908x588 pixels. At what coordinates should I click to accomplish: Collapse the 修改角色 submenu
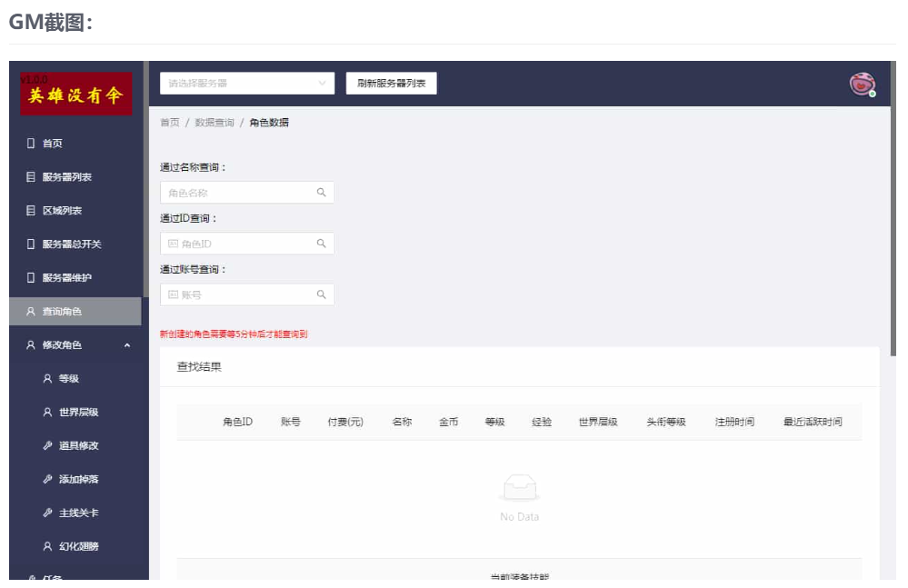point(75,345)
